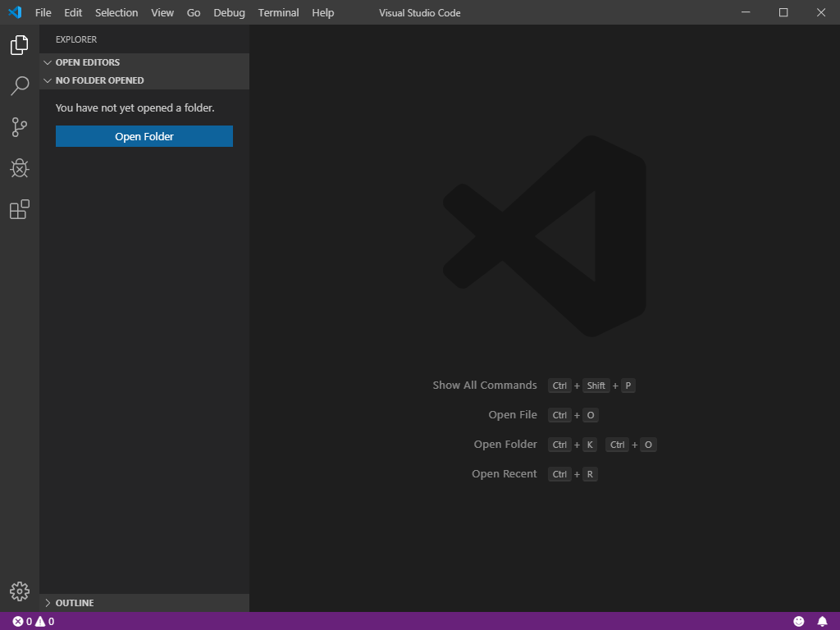Collapse the Open Editors section
Screen dimensions: 840x630
coord(144,62)
